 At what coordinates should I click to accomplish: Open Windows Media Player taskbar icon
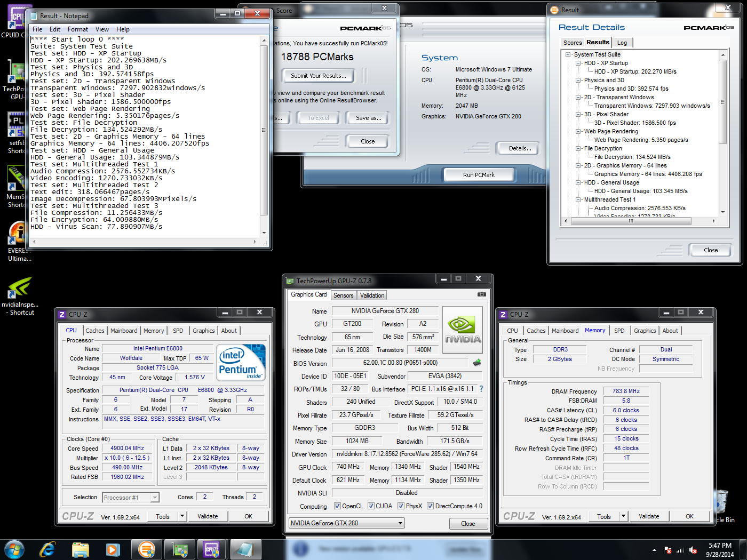[x=113, y=549]
